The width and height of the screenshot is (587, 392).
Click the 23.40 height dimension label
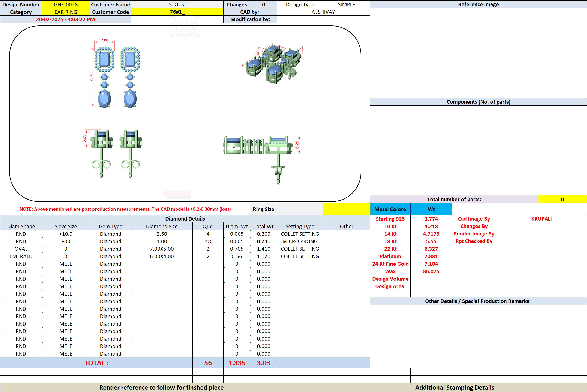click(91, 77)
